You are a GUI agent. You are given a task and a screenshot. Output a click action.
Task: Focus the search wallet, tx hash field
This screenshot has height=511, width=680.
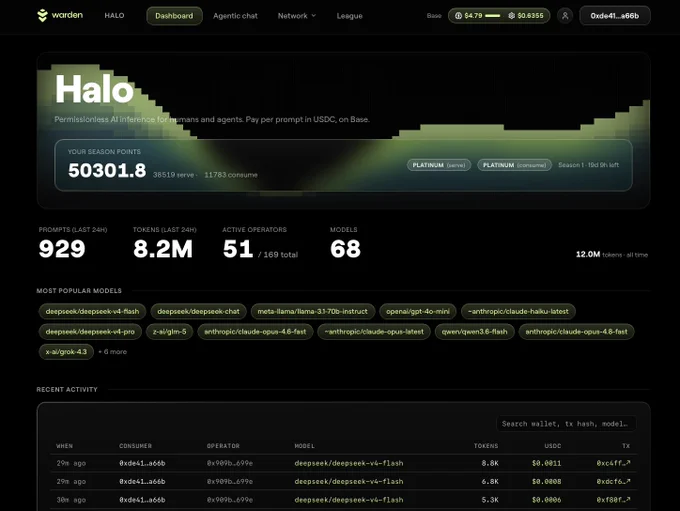[x=566, y=424]
